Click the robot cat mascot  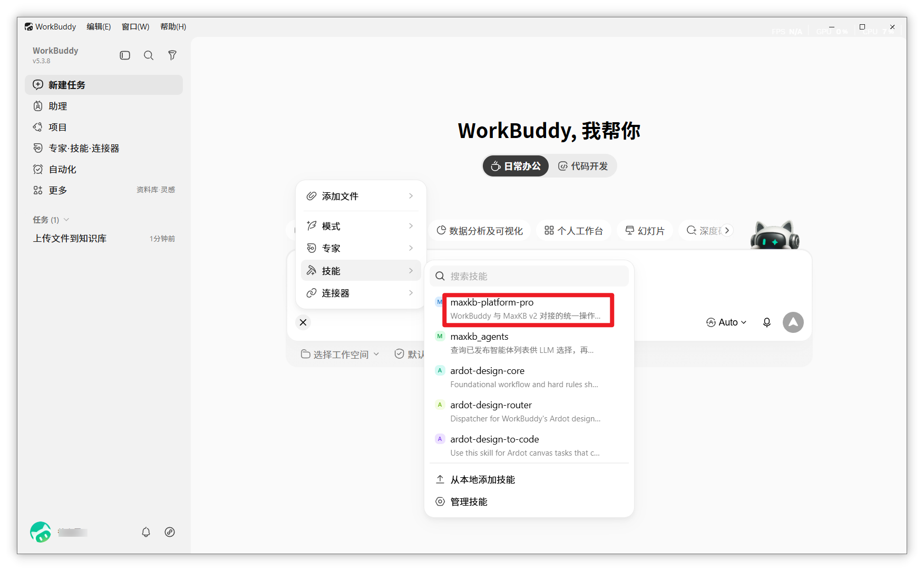774,235
